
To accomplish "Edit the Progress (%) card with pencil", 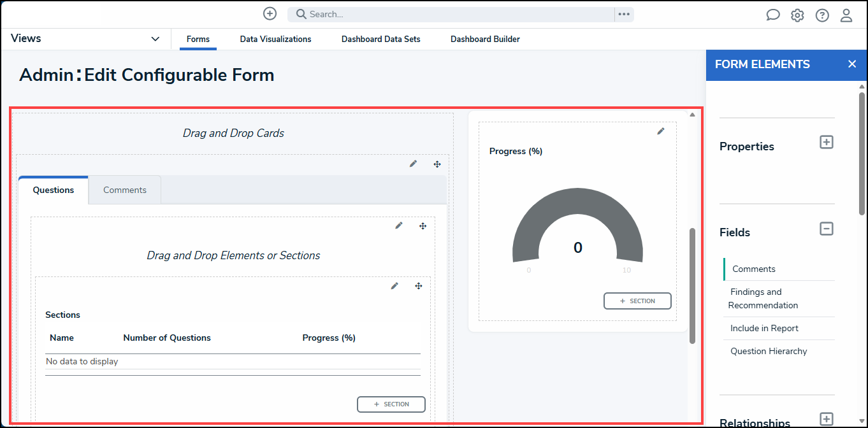I will pos(661,131).
